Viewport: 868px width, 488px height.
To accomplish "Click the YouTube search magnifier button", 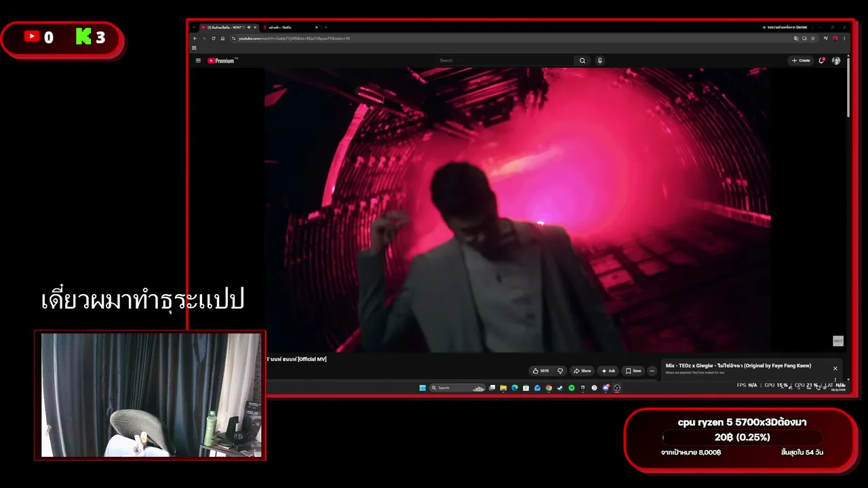I will (582, 60).
